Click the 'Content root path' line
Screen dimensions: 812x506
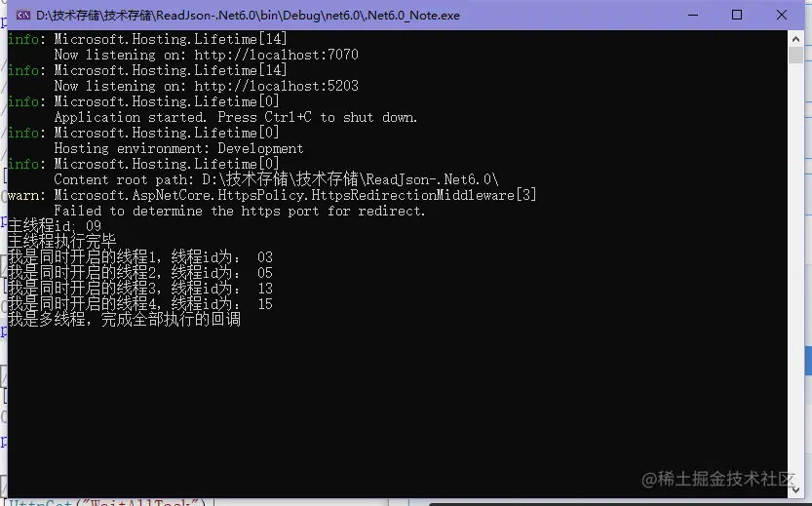click(276, 179)
